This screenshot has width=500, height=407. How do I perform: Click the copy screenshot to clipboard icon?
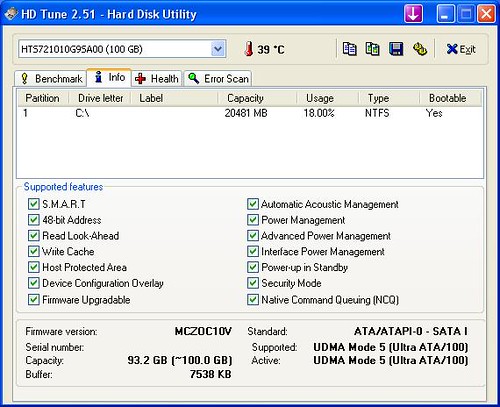[372, 49]
